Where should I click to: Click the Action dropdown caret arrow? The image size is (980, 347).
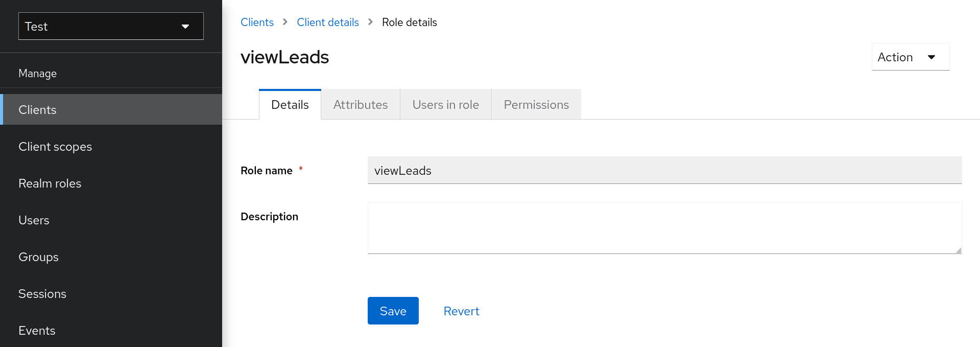931,57
